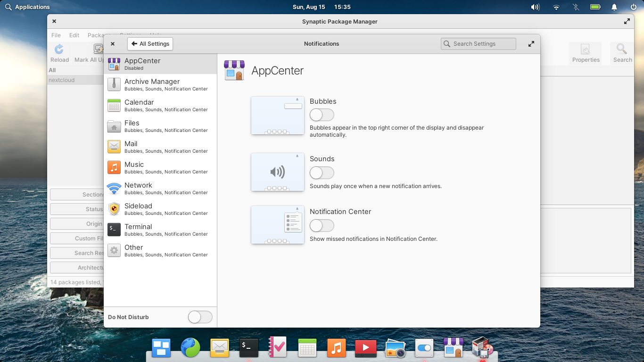Open the Edit menu in Synaptic
The width and height of the screenshot is (644, 362).
point(74,35)
